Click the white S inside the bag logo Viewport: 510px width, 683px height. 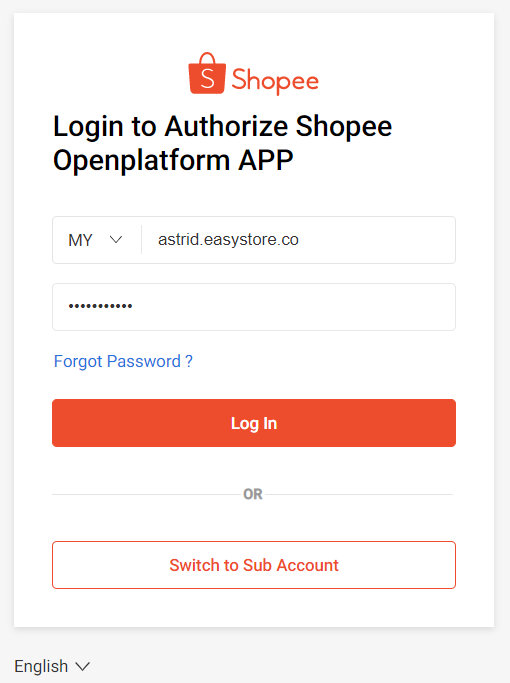[x=207, y=79]
